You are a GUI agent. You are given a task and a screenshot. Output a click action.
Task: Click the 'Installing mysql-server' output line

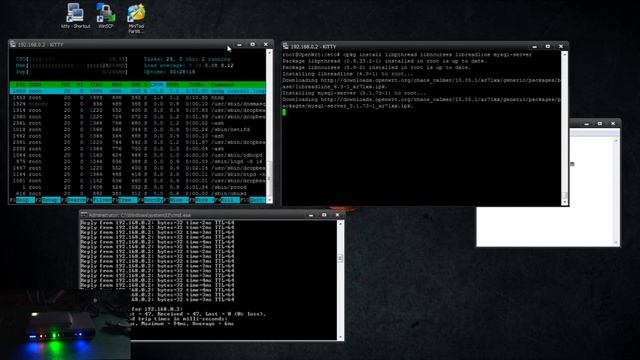[354, 93]
